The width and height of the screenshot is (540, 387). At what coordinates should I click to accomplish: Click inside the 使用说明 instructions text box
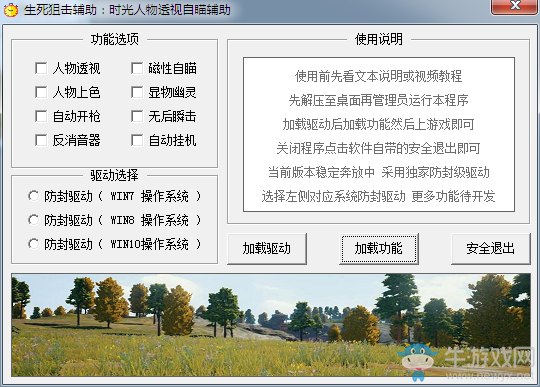379,135
